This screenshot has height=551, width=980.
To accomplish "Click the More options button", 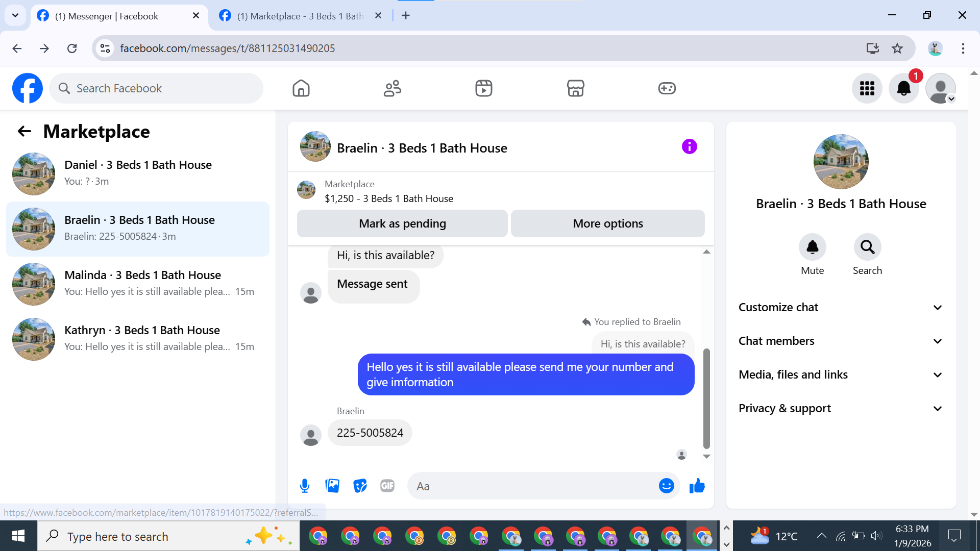I will click(607, 223).
